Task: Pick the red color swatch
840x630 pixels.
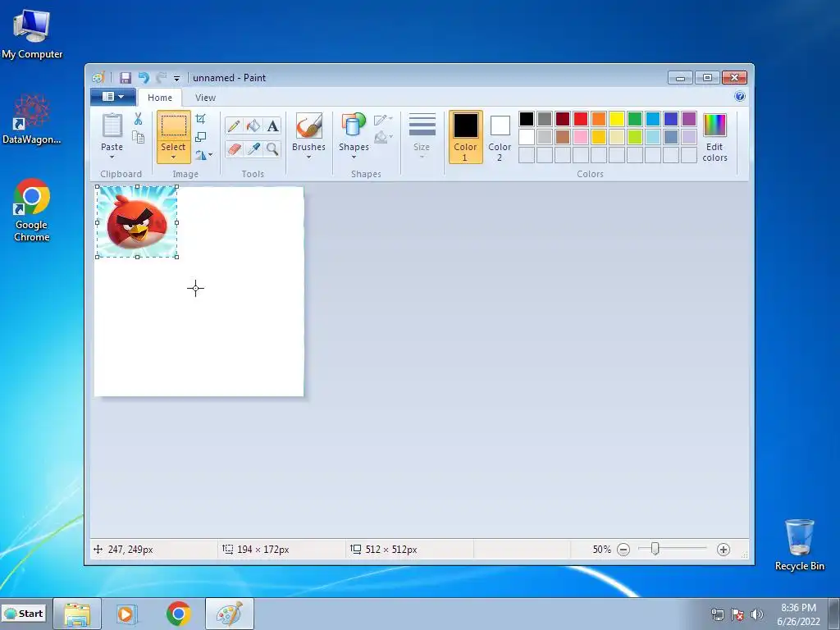Action: [x=581, y=119]
